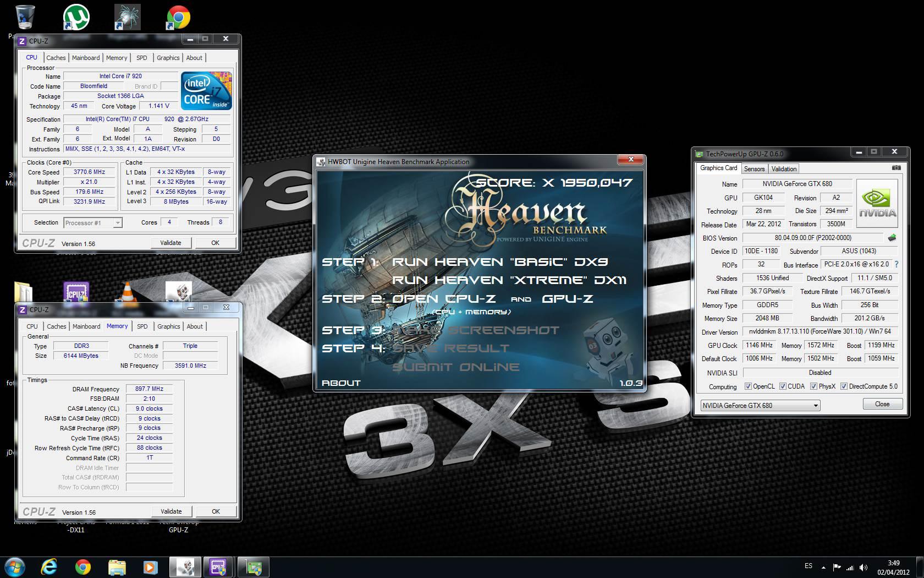Open Windows Explorer folder on taskbar
The height and width of the screenshot is (578, 924).
[117, 567]
